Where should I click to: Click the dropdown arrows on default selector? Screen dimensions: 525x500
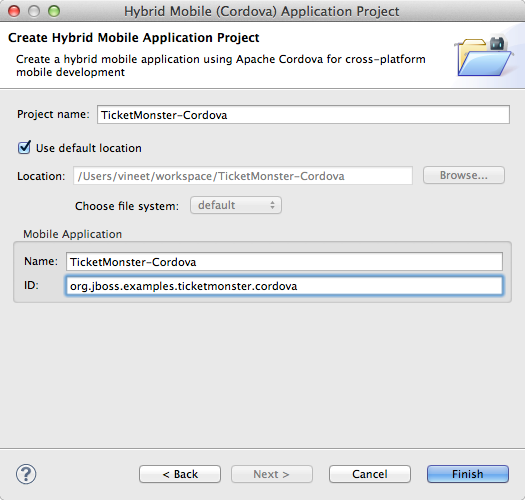(272, 205)
